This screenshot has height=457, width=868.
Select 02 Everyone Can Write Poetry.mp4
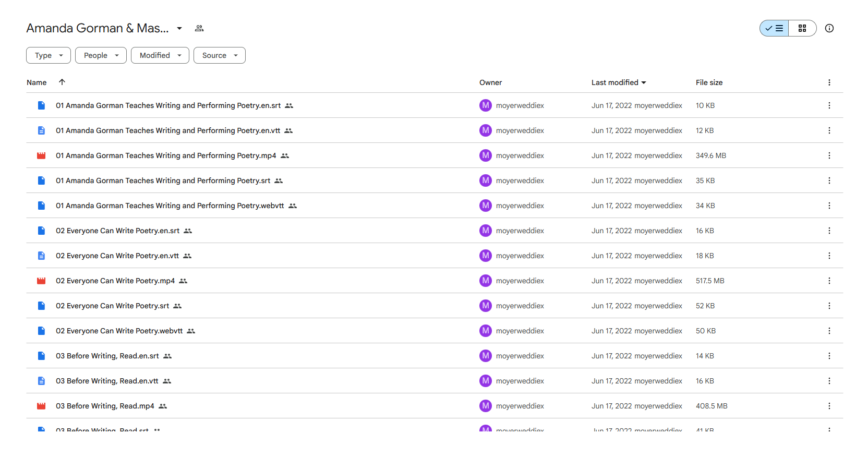pos(435,281)
